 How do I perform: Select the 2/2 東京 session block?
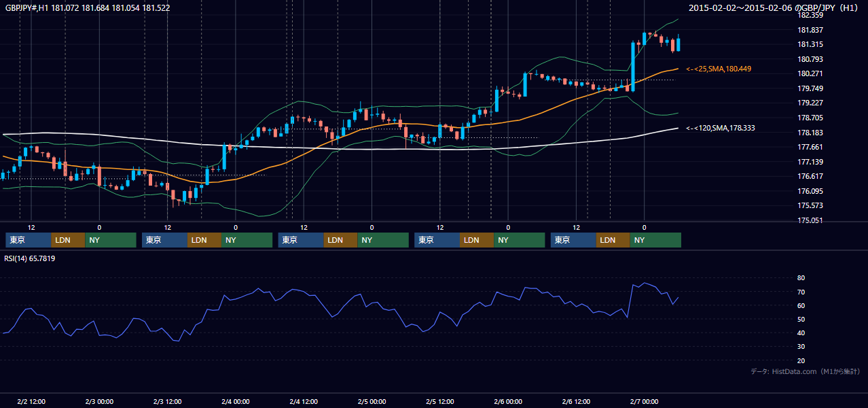pos(29,240)
